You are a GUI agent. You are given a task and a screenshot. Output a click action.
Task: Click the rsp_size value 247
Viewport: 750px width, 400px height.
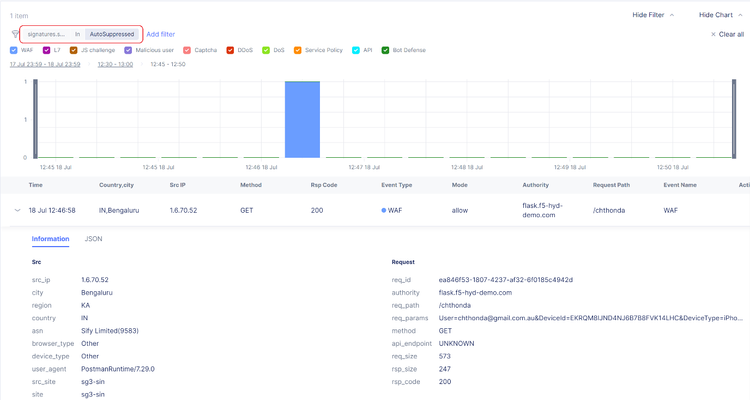pyautogui.click(x=444, y=369)
